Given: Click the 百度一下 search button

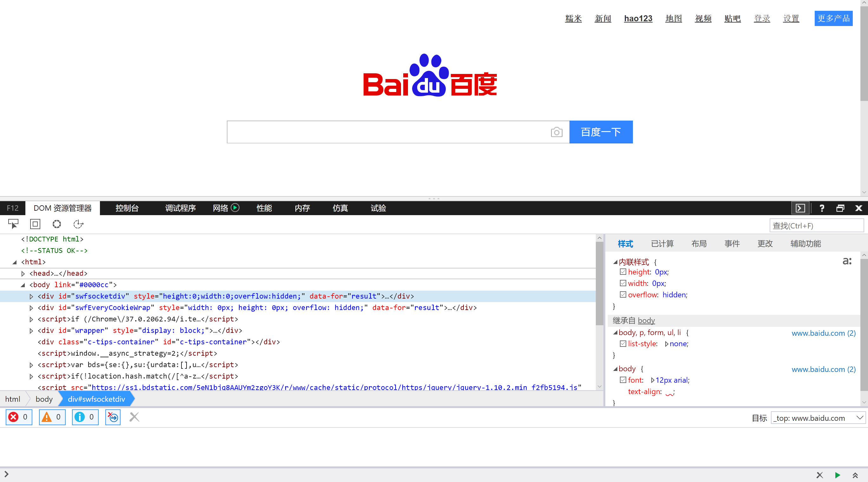Looking at the screenshot, I should click(x=601, y=132).
